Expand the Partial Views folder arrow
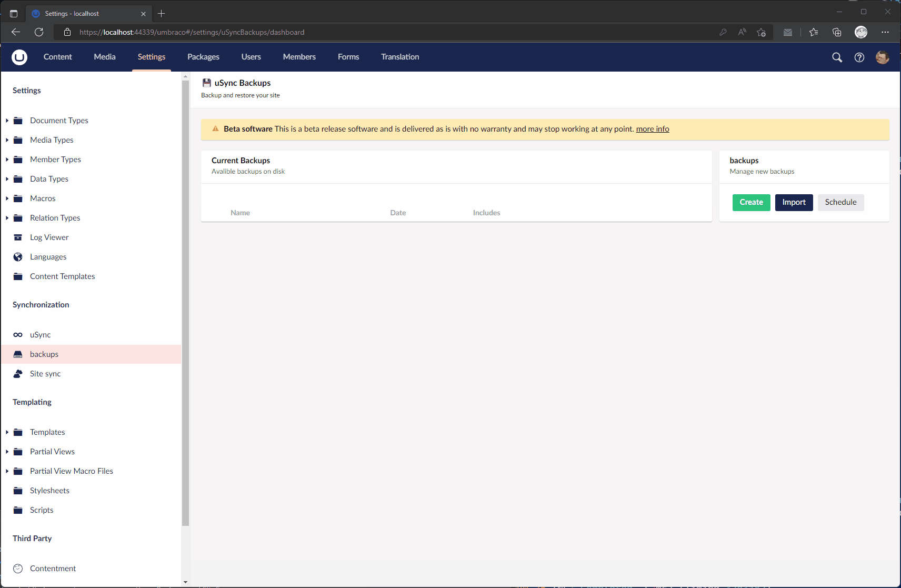The width and height of the screenshot is (901, 588). (x=7, y=452)
